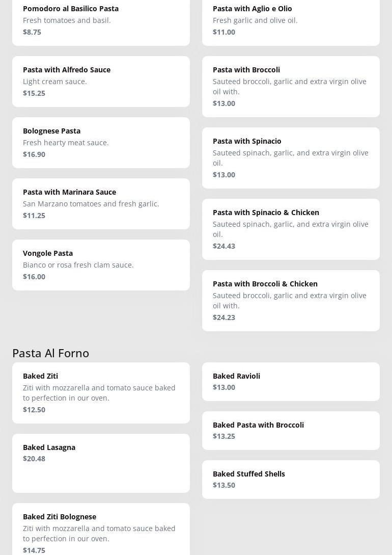Open the Baked Lasagna card
This screenshot has height=555, width=392.
[x=101, y=463]
